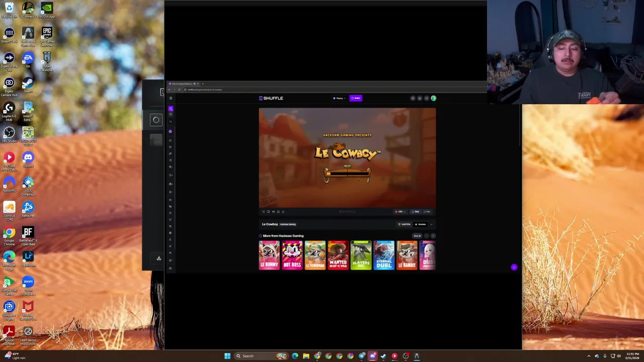Expand the Playing balance dropdown
The height and width of the screenshot is (362, 644).
tap(339, 98)
